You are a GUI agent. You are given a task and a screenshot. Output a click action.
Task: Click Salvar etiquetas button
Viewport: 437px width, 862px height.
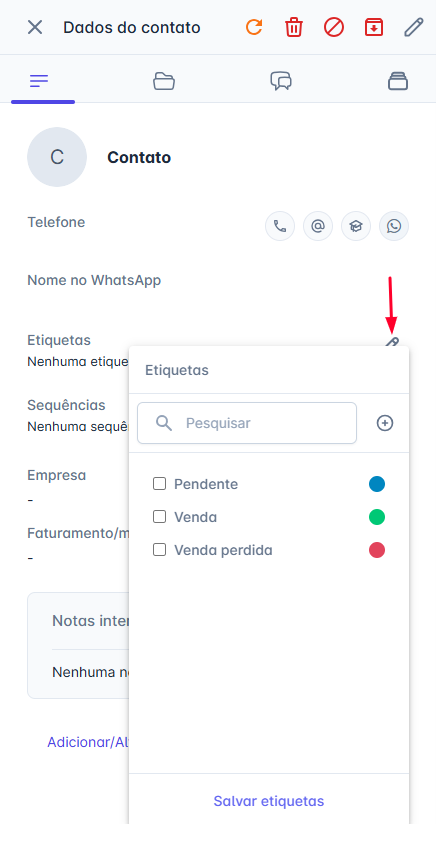tap(269, 801)
